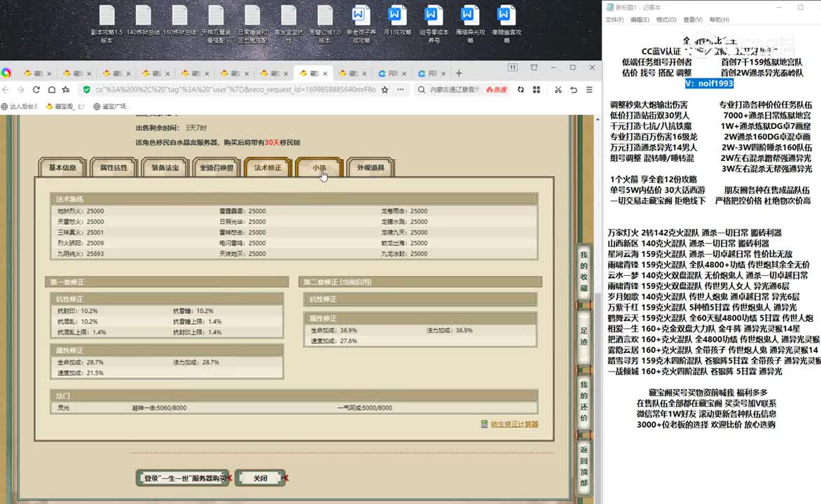
Task: Open the browser skin shirt icon
Action: (x=534, y=67)
